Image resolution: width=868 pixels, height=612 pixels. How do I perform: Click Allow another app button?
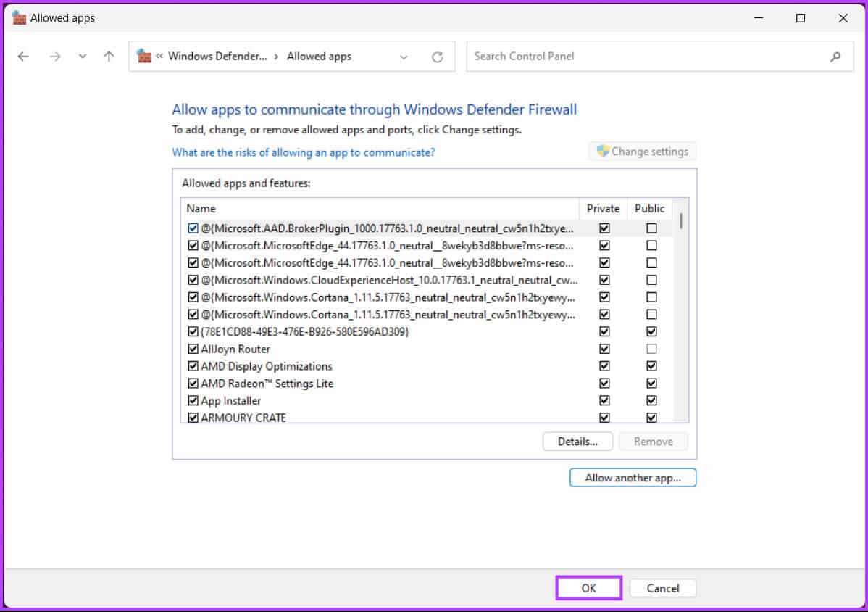633,478
